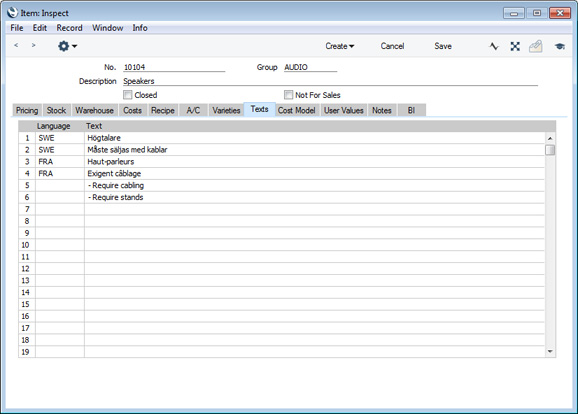Click the expand arrows icon
This screenshot has height=414, width=578.
pos(515,46)
